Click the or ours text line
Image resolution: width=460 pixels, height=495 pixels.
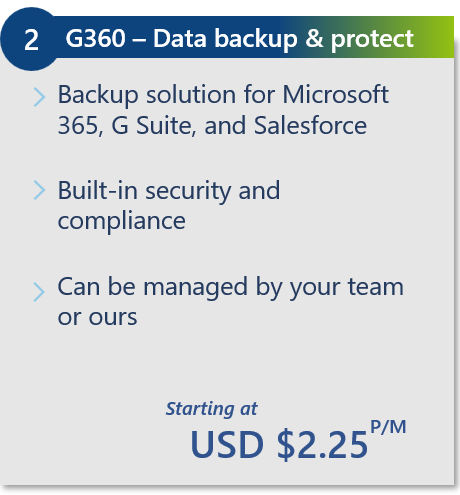[x=97, y=317]
